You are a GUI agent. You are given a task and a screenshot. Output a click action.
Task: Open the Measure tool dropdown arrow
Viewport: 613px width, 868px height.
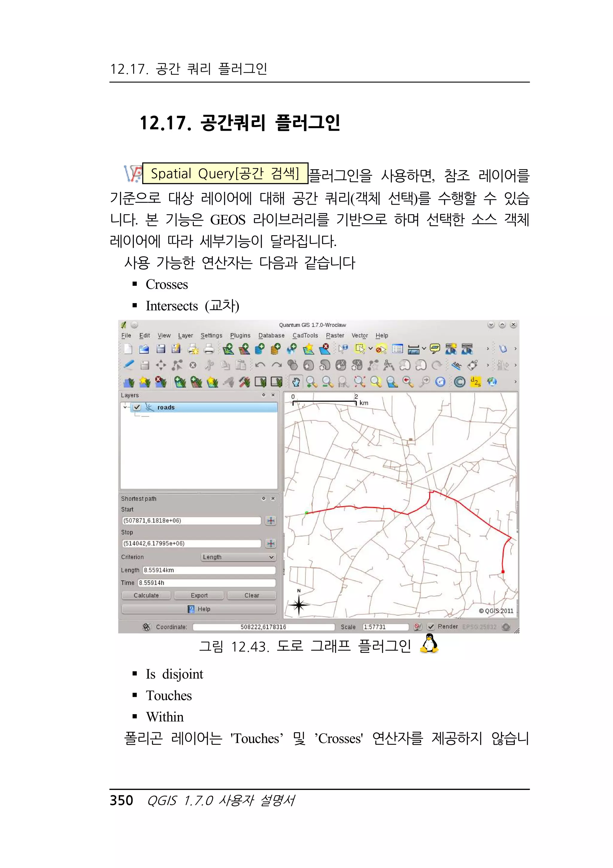click(424, 349)
